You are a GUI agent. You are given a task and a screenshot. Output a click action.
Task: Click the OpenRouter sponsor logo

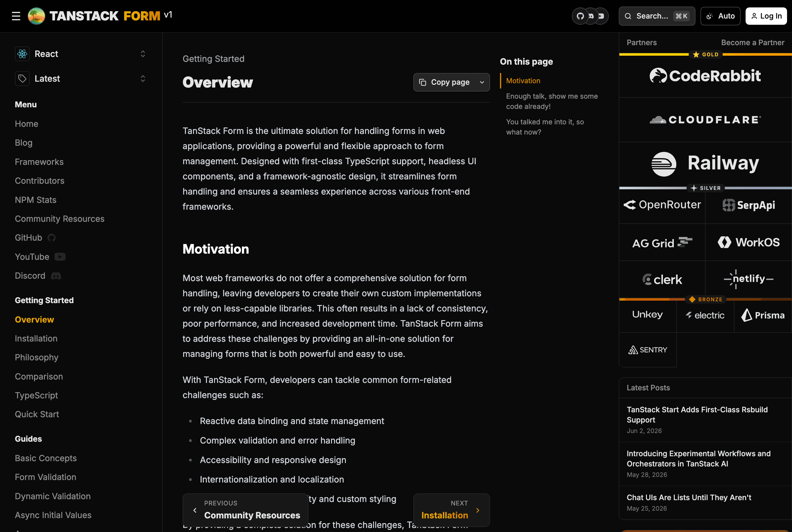(662, 205)
